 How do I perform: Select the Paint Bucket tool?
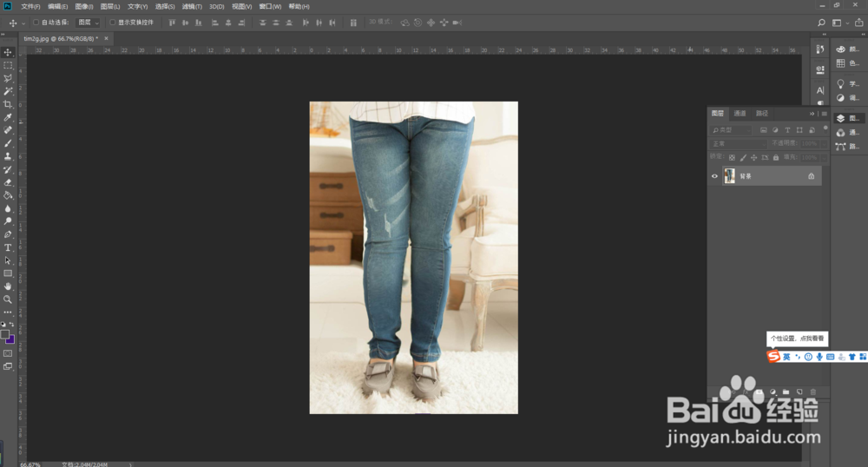coord(8,195)
